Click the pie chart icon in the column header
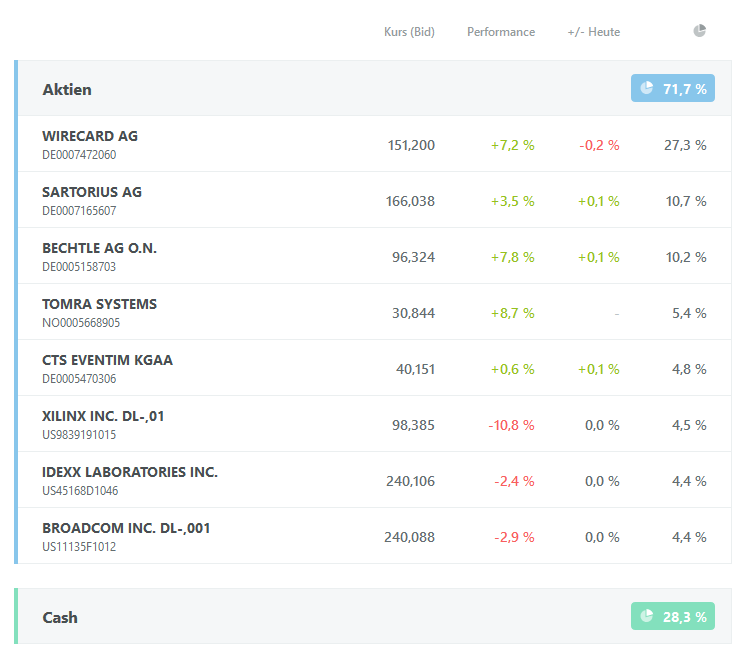Viewport: 743px width, 658px height. pos(699,31)
